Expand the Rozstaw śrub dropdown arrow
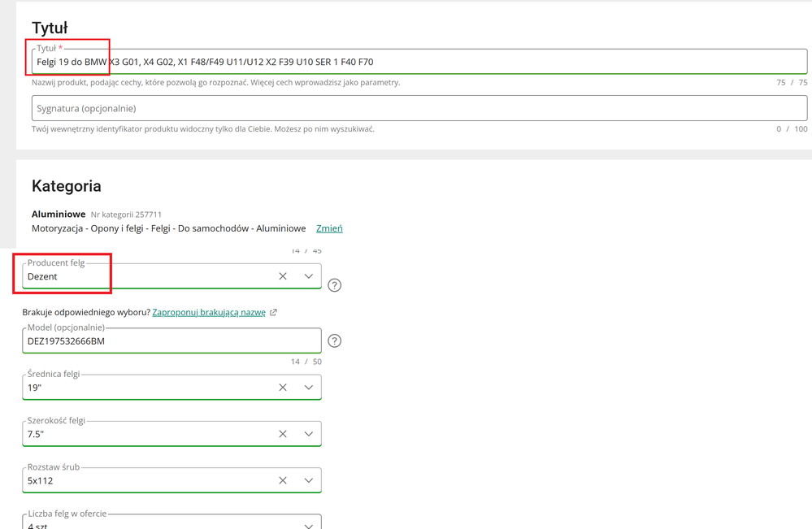The image size is (812, 529). click(x=308, y=480)
